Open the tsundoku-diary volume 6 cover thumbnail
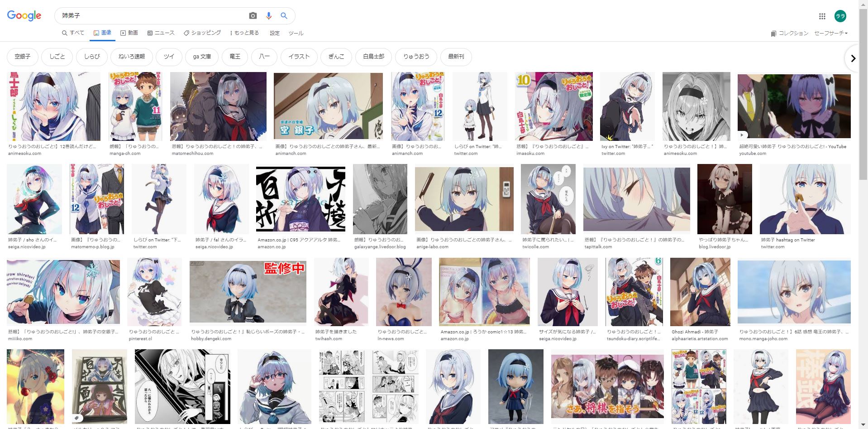Viewport: 868px width, 429px height. pos(634,292)
